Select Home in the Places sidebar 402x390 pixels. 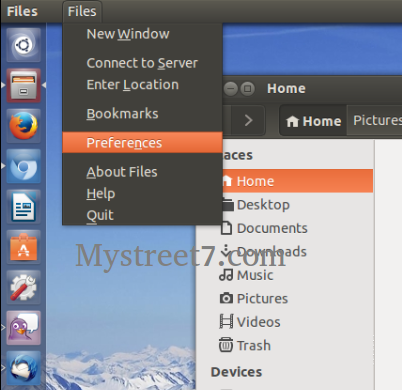tap(297, 181)
